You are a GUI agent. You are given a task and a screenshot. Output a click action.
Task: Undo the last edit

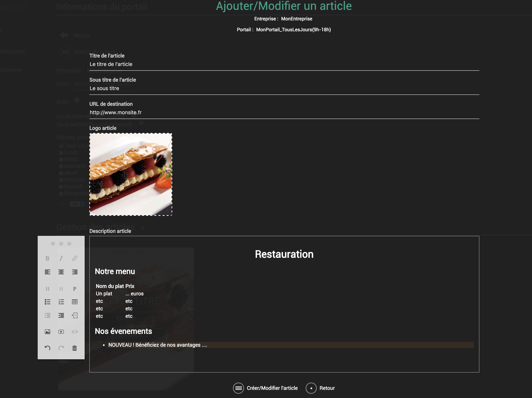pos(47,348)
